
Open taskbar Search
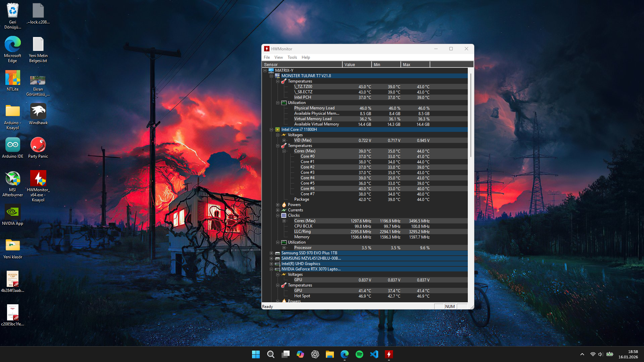click(x=270, y=354)
